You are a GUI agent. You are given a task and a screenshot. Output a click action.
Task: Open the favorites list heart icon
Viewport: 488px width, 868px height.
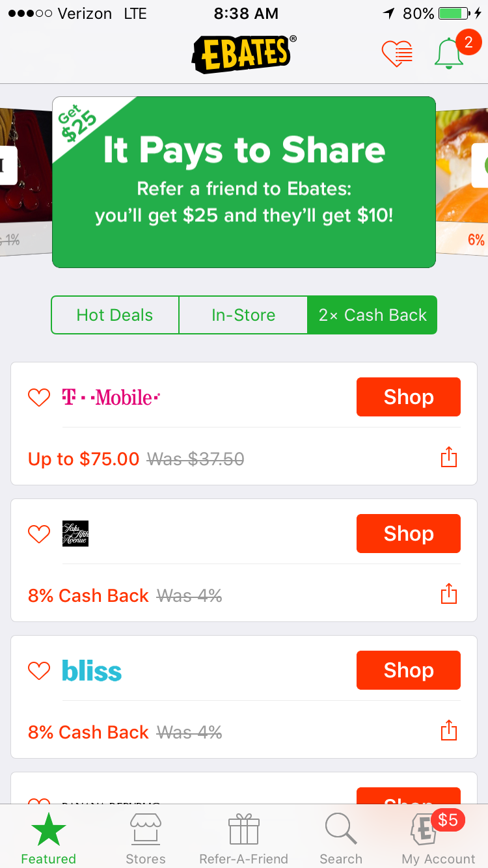397,54
